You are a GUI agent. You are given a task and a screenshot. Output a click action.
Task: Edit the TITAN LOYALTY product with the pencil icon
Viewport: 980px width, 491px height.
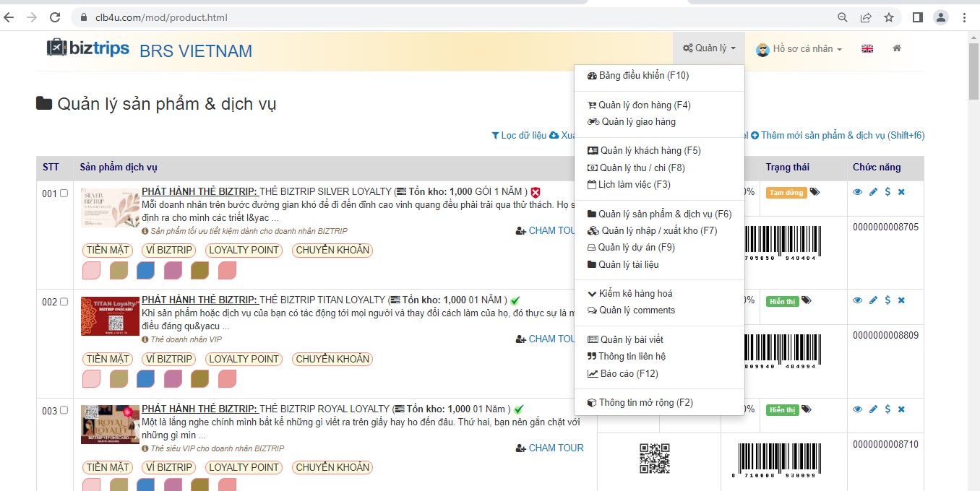[x=873, y=300]
